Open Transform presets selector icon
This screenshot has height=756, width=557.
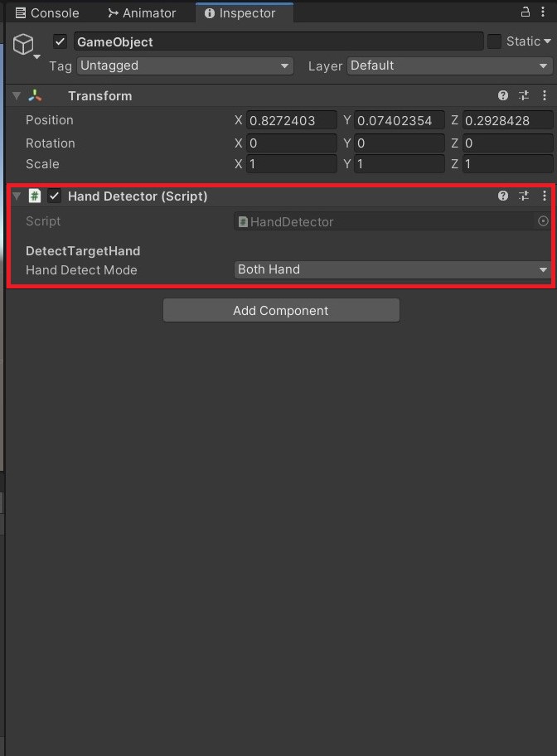[x=524, y=95]
